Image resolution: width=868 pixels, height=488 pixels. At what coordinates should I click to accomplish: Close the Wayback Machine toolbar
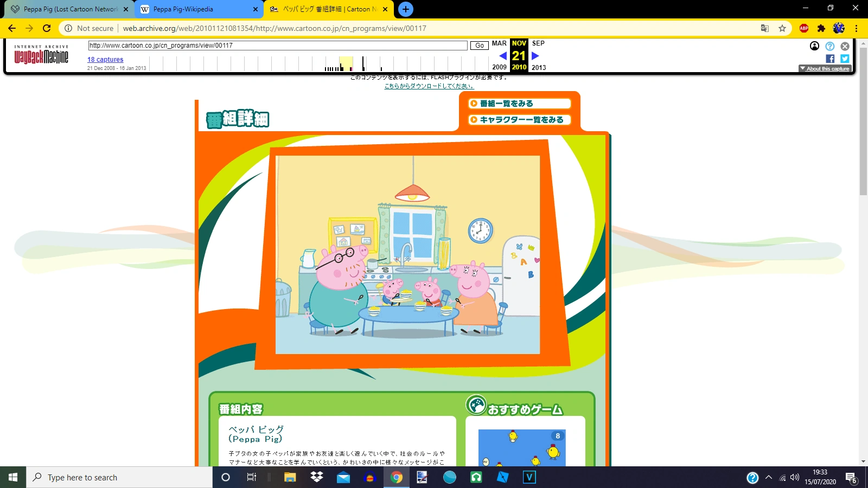[845, 46]
